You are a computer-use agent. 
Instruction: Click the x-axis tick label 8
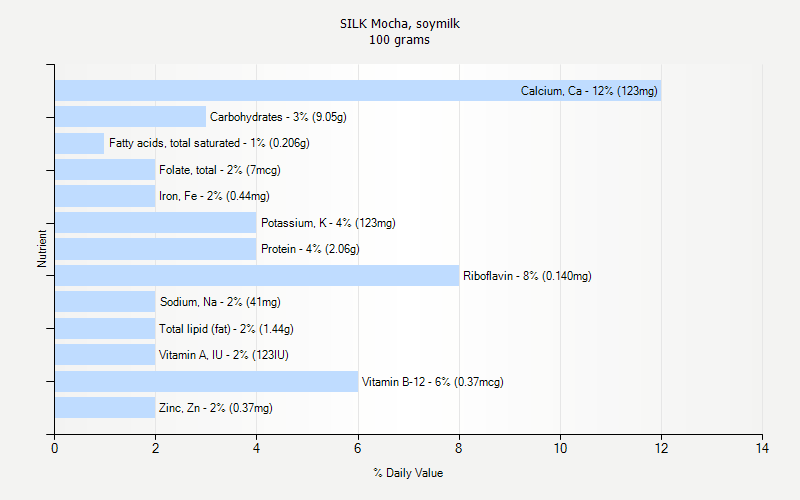pos(459,448)
